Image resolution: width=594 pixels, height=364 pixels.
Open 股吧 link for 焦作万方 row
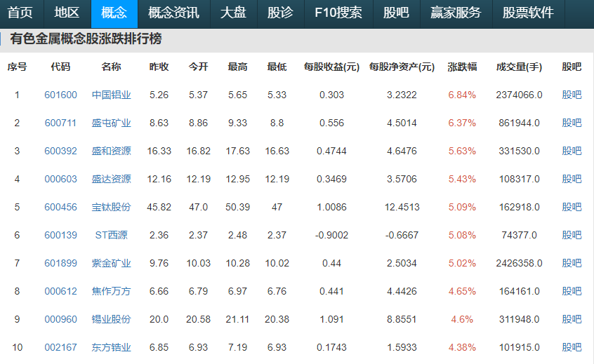(572, 291)
